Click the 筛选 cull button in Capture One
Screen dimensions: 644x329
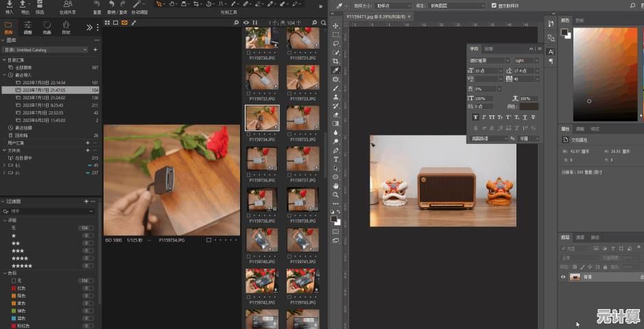(39, 8)
